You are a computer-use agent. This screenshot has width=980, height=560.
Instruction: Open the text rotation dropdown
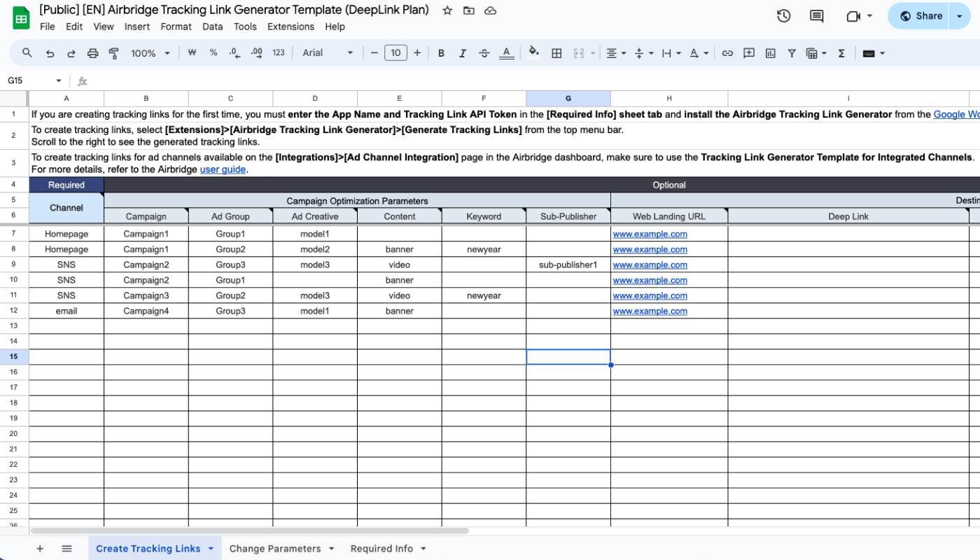click(699, 53)
